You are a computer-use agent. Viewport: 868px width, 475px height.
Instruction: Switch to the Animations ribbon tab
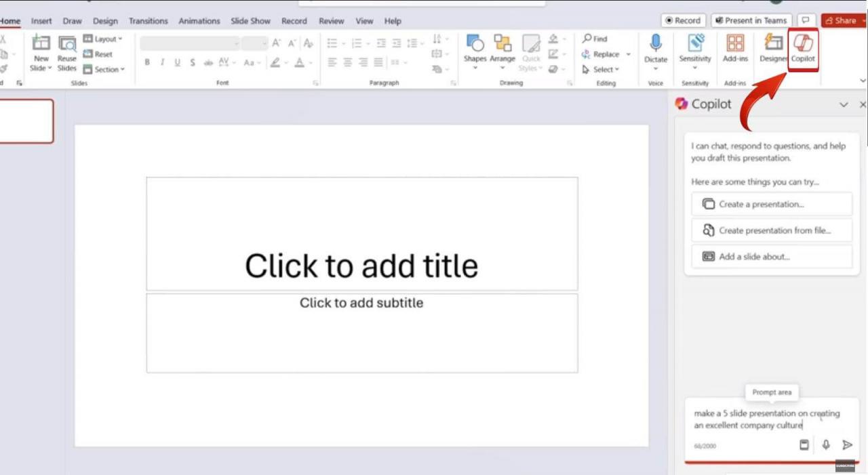pos(199,21)
